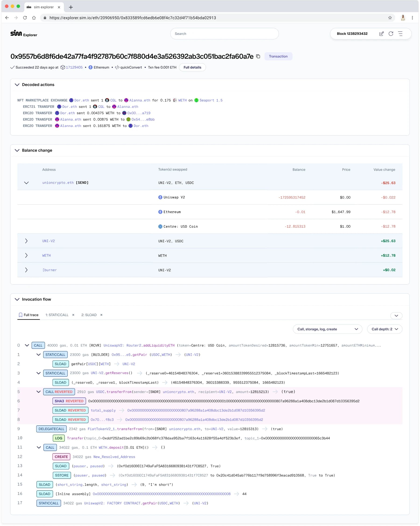Open block link 17129405
420x526 pixels.
pyautogui.click(x=74, y=67)
